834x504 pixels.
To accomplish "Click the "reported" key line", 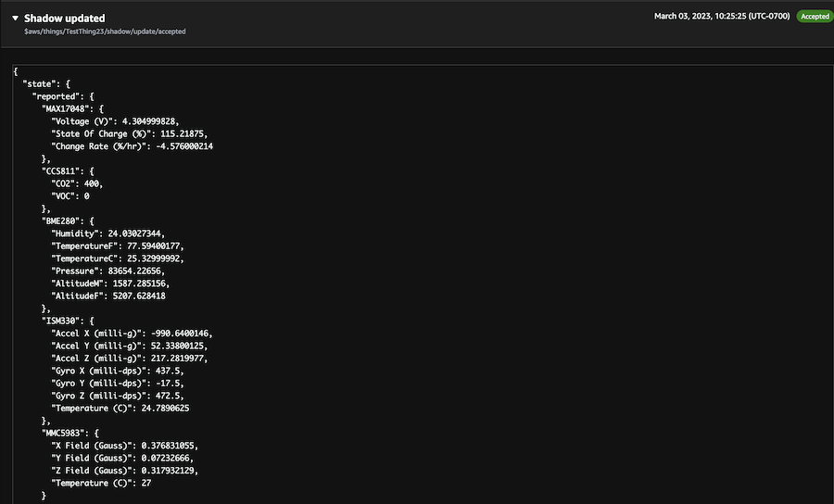I will coord(58,96).
